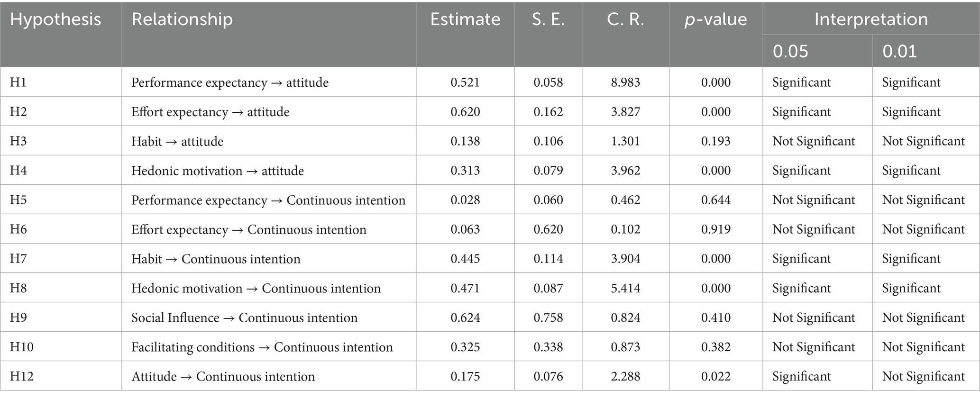Viewport: 980px width, 399px height.
Task: Click the Relationship column header
Action: coord(182,20)
